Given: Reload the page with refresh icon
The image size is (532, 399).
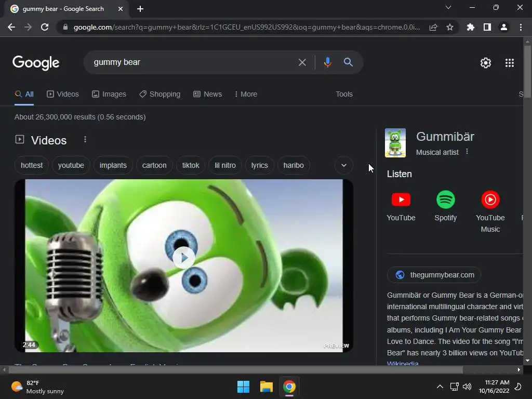Looking at the screenshot, I should [x=45, y=27].
